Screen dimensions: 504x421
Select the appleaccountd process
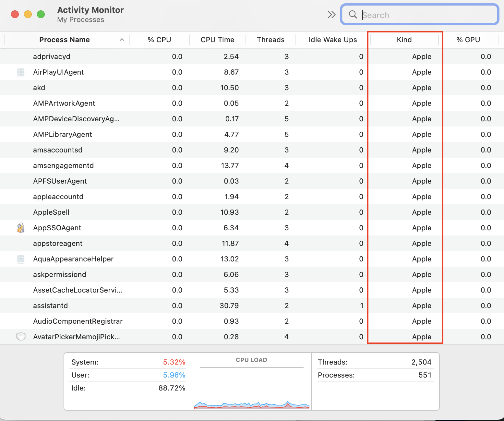click(x=58, y=197)
